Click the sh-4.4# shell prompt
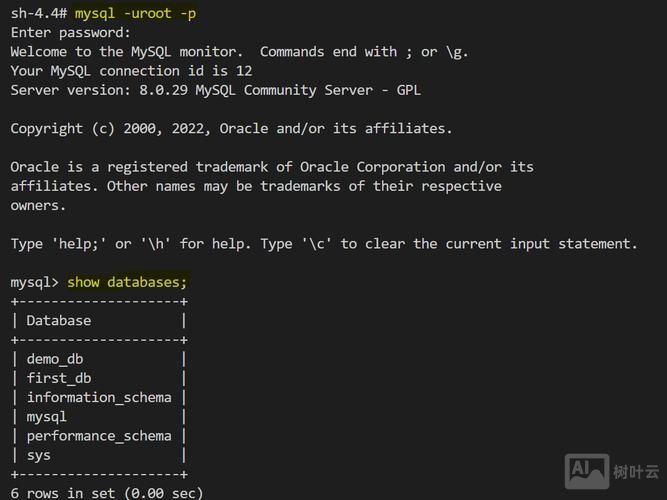667x500 pixels. point(38,13)
